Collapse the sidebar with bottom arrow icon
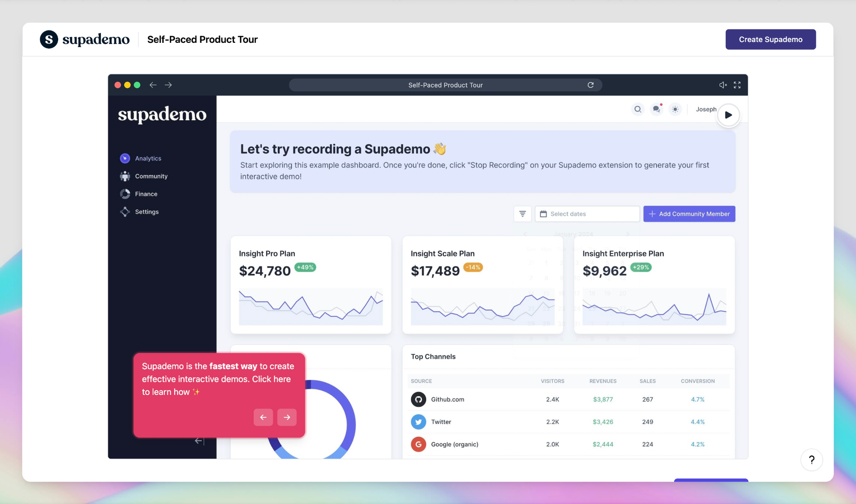The width and height of the screenshot is (856, 504). point(199,441)
